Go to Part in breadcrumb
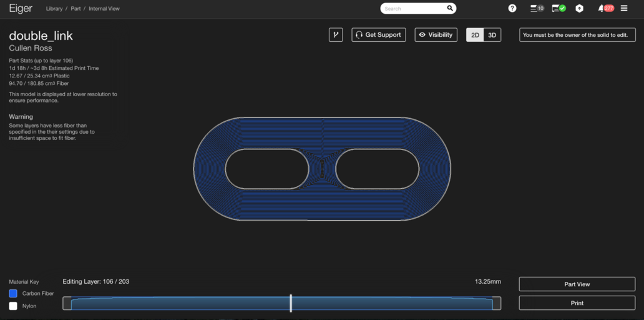Image resolution: width=644 pixels, height=320 pixels. (76, 9)
